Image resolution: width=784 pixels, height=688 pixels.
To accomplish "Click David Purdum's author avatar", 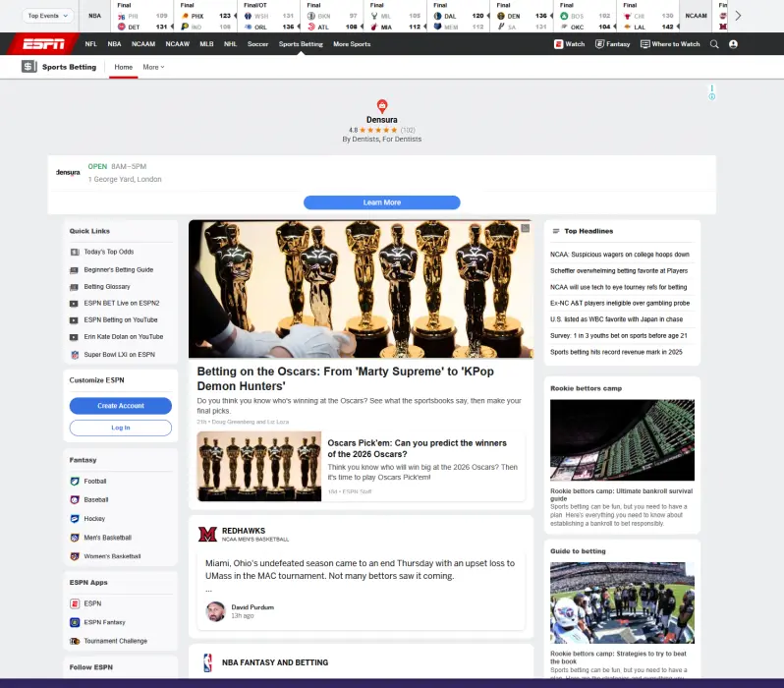I will 216,611.
